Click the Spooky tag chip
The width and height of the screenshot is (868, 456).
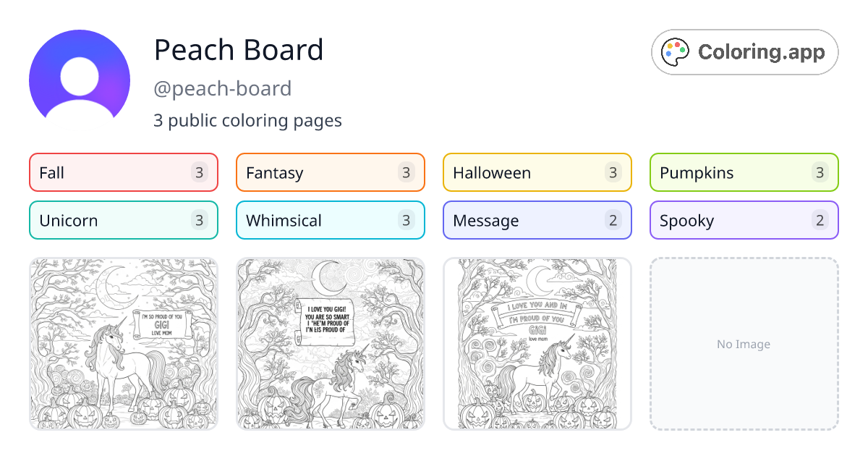click(x=744, y=220)
